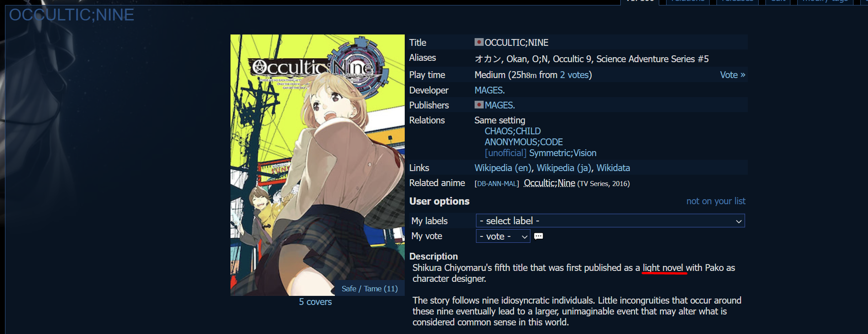Click the Japanese flag icon beside the title

(479, 42)
